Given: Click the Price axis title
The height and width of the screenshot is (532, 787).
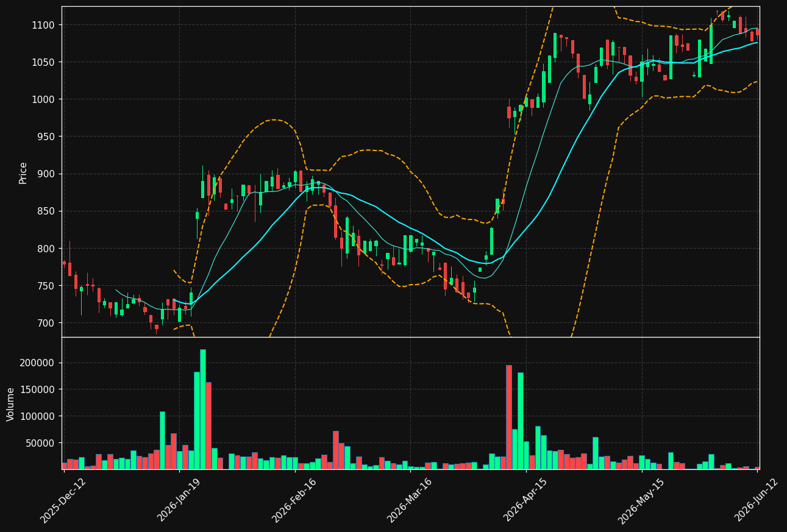Looking at the screenshot, I should (23, 173).
